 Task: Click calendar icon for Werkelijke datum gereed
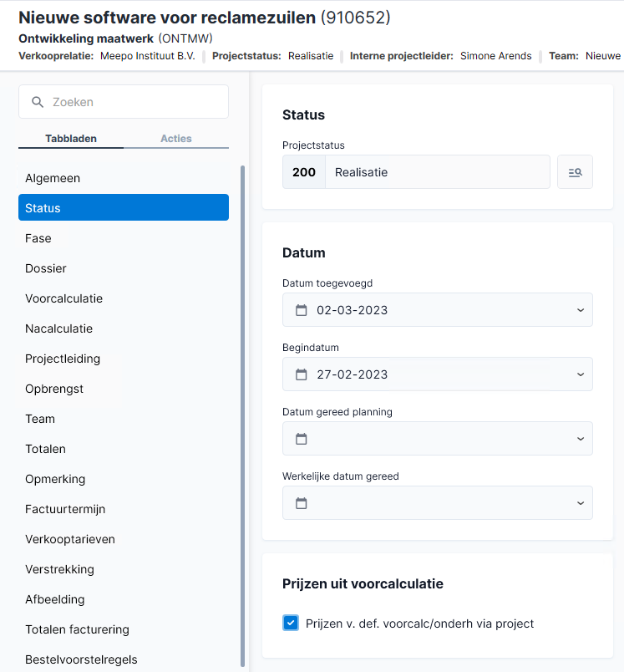(302, 502)
